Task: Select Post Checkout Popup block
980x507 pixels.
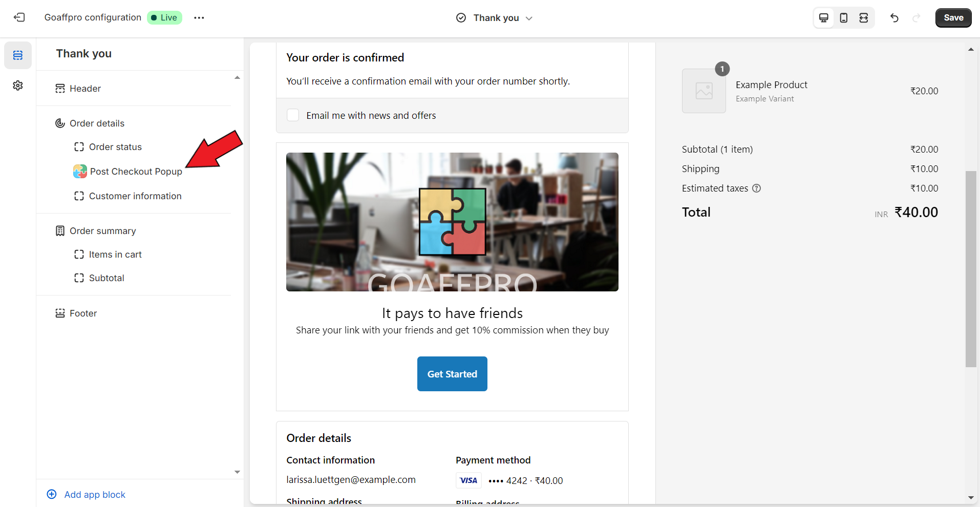Action: click(x=136, y=172)
